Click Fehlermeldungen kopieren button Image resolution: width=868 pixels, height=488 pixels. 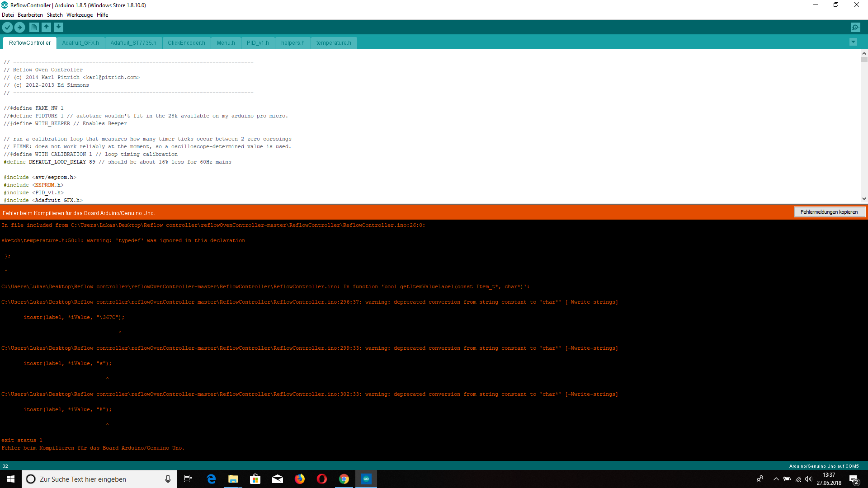coord(829,212)
